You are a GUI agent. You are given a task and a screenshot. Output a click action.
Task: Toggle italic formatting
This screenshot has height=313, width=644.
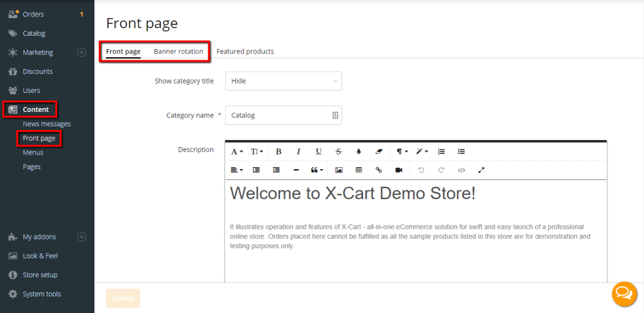(x=299, y=151)
